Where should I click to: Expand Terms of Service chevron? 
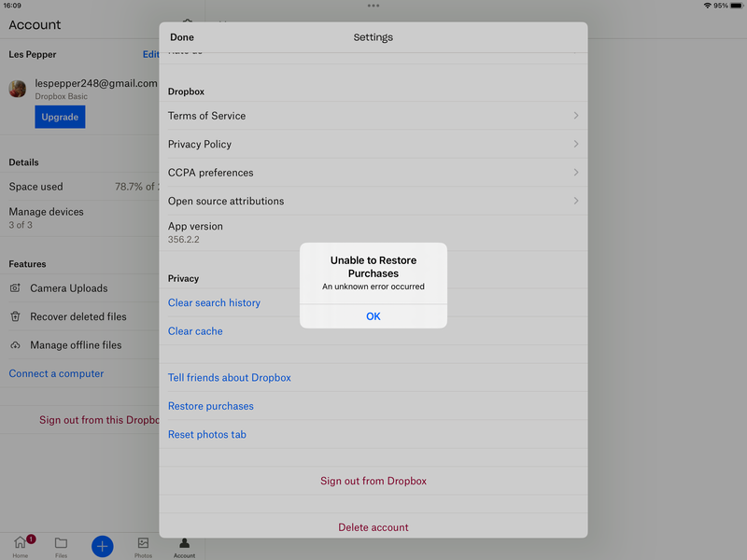[x=576, y=116]
